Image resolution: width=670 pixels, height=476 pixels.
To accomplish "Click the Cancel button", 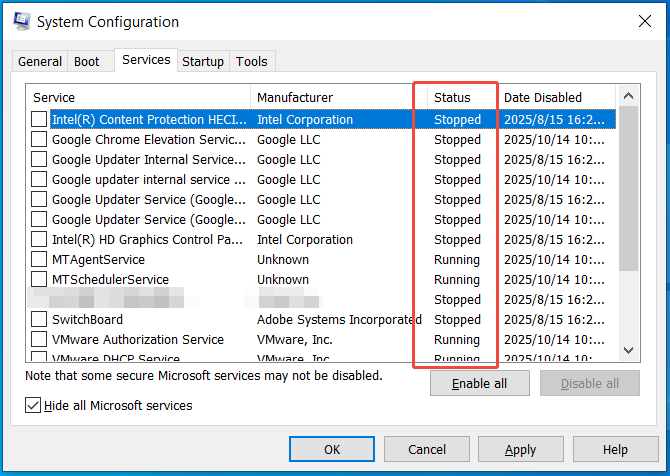I will pos(427,449).
